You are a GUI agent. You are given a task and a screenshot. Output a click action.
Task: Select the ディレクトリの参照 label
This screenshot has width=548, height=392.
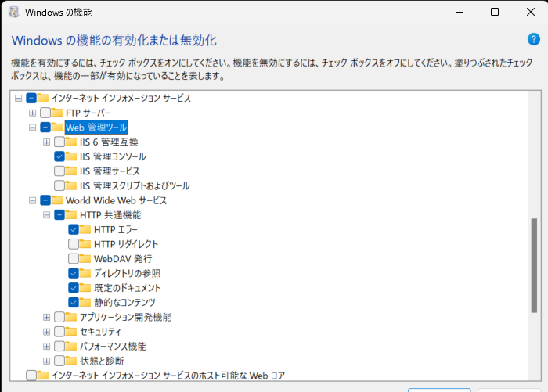(127, 273)
